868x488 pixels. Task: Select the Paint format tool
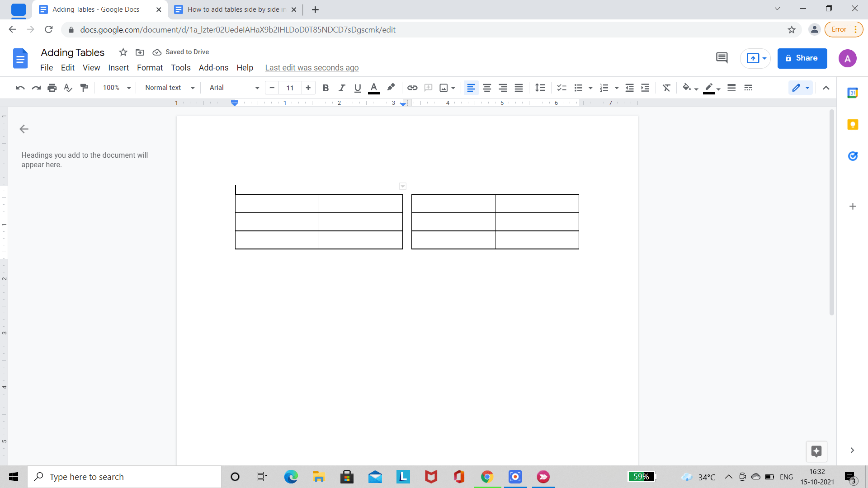point(84,88)
